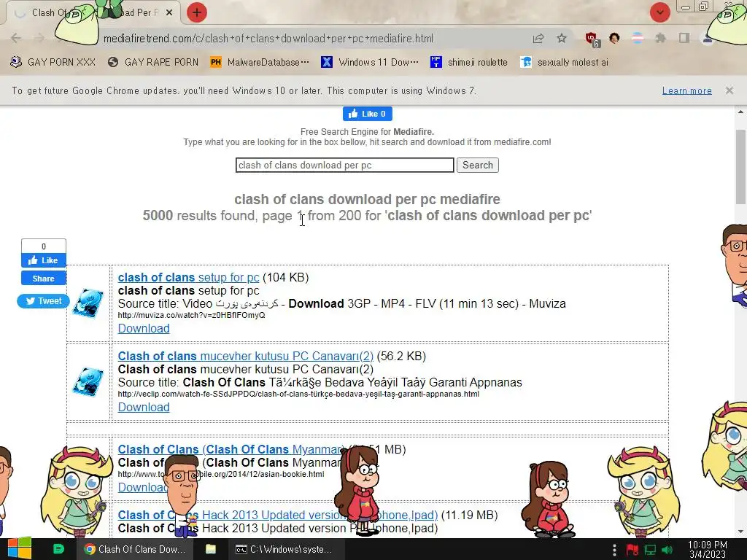Click the veclip.com source URL text
Screen dimensions: 747x560
[298, 394]
